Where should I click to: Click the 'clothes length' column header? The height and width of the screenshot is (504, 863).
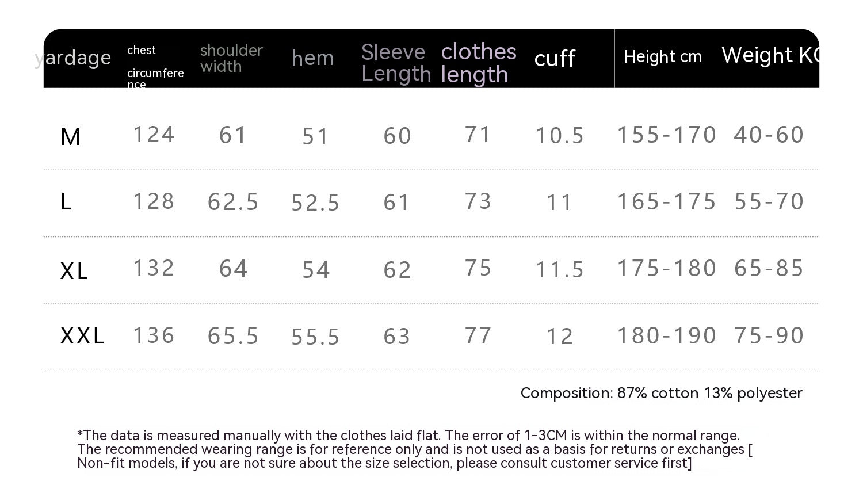pyautogui.click(x=478, y=63)
